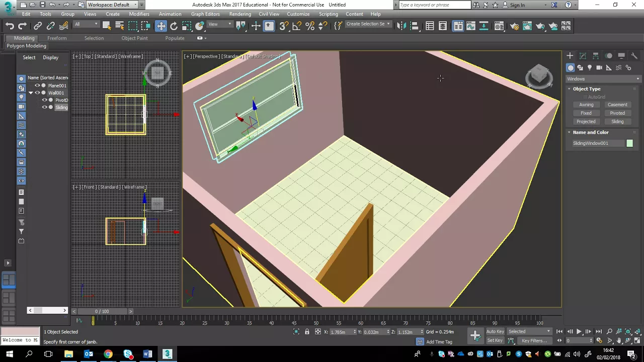This screenshot has width=644, height=362.
Task: Open the Rendering menu
Action: click(240, 14)
